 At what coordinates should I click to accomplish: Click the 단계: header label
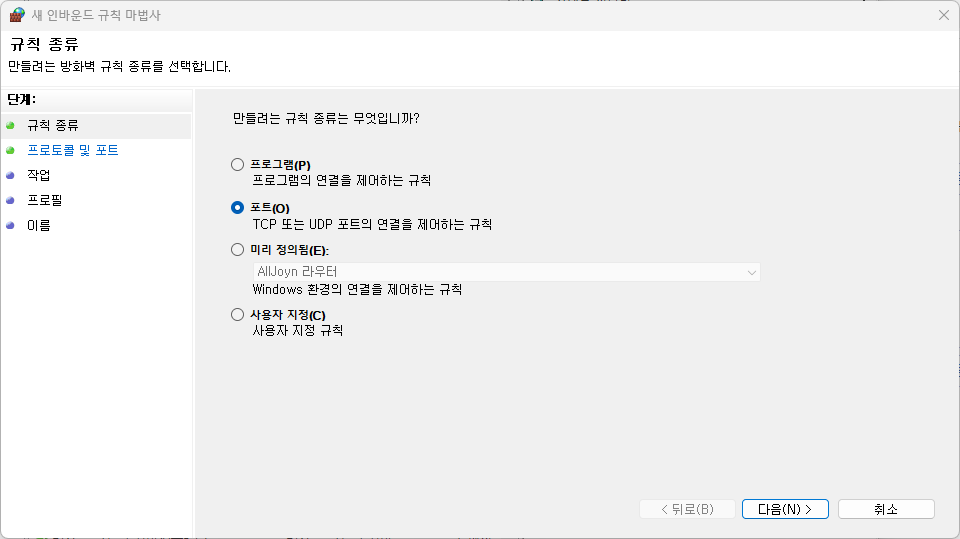point(21,99)
